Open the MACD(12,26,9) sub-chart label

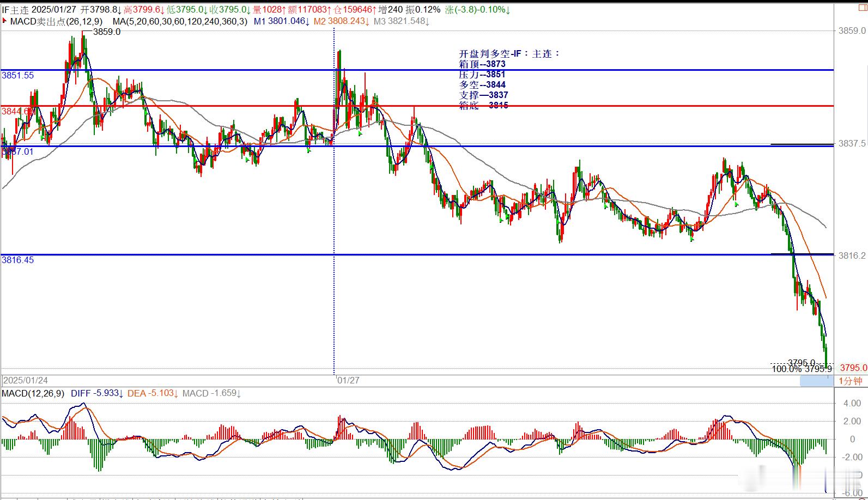tap(33, 393)
